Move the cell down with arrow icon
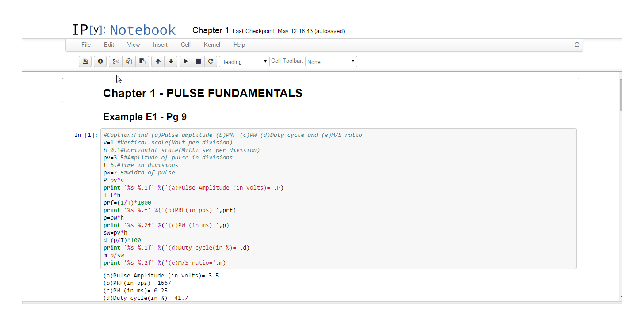This screenshot has height=326, width=644. click(171, 61)
